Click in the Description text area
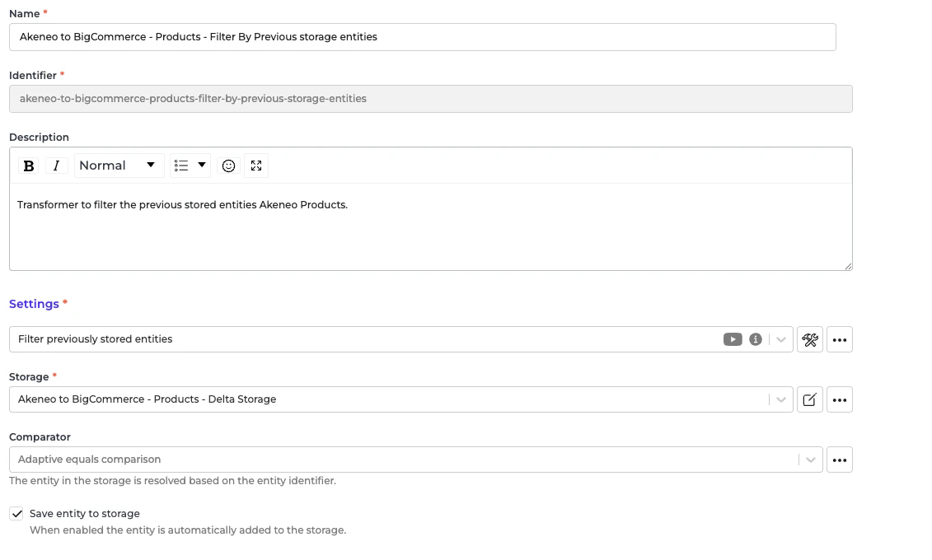This screenshot has height=560, width=932. 431,226
